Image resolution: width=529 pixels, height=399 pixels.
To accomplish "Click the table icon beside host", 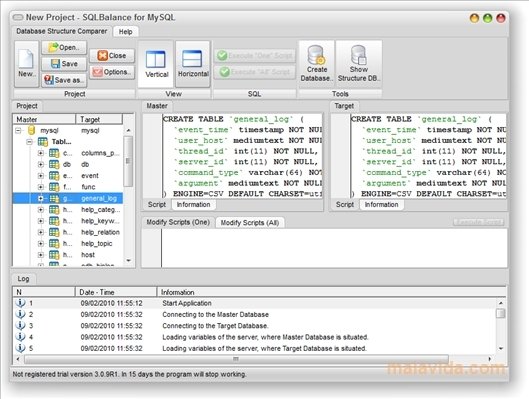I will 54,255.
